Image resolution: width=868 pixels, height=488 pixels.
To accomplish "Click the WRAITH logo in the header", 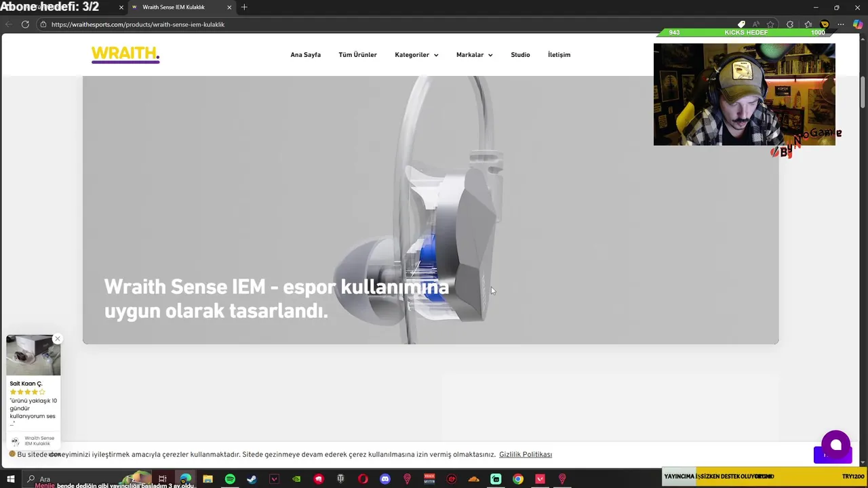I will point(125,54).
